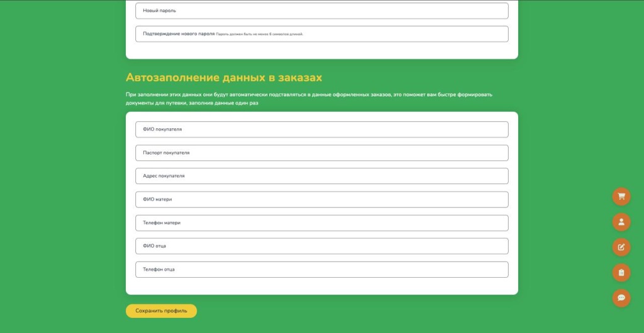Viewport: 644px width, 333px height.
Task: Focus the Новый пароль field
Action: (x=321, y=11)
